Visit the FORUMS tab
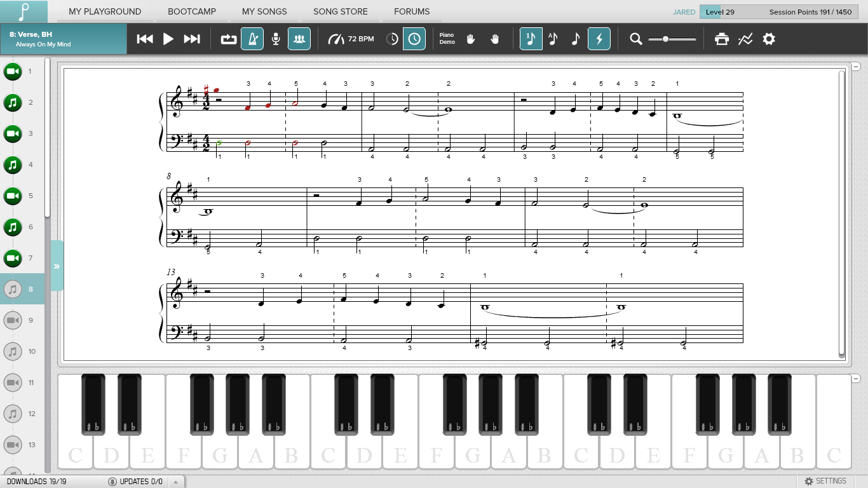Viewport: 868px width, 488px height. coord(412,11)
